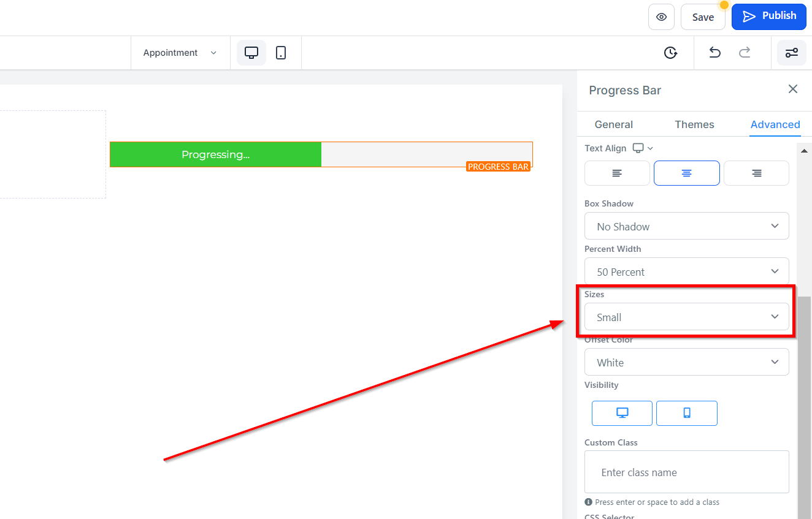Open the Percent Width dropdown
Viewport: 812px width, 519px height.
coord(687,271)
